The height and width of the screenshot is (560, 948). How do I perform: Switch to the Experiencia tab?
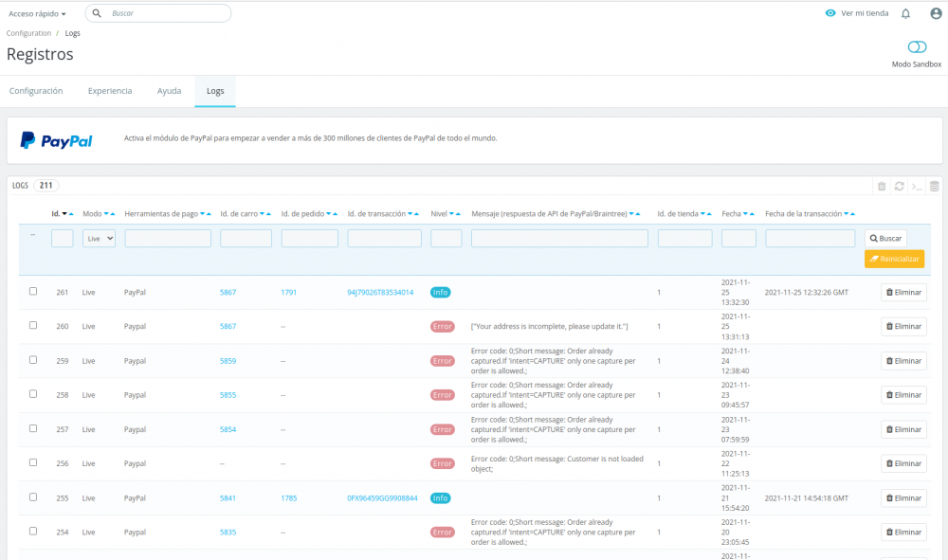tap(109, 91)
